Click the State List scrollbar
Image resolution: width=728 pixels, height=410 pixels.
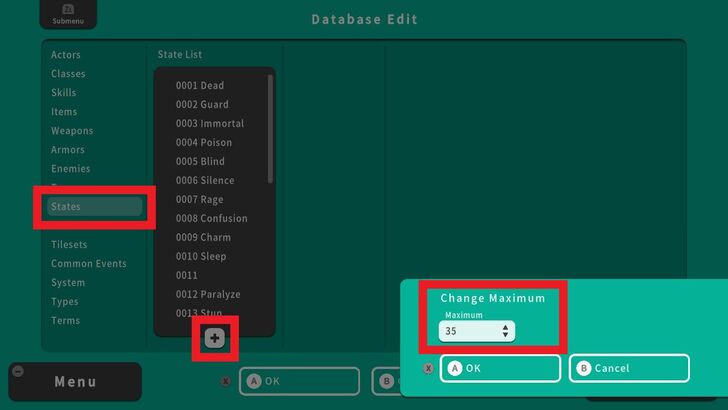coord(270,130)
